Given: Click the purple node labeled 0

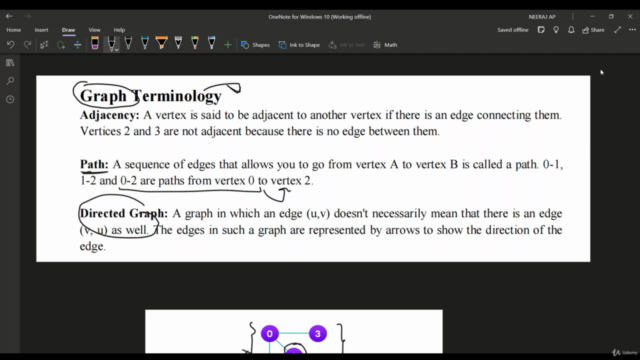Looking at the screenshot, I should (269, 334).
